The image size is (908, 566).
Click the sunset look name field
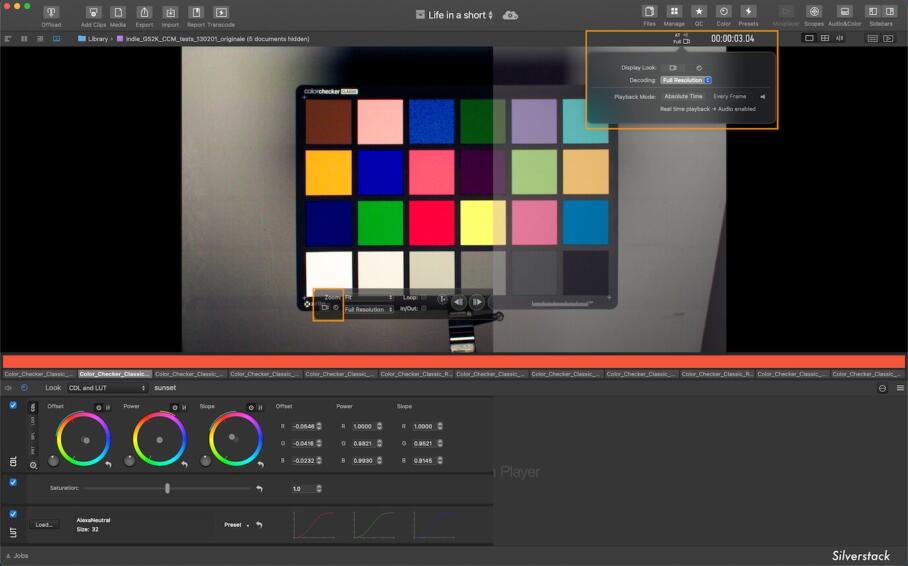click(165, 388)
